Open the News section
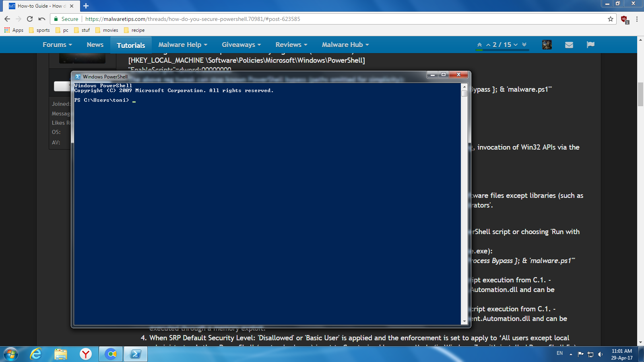 click(95, 45)
